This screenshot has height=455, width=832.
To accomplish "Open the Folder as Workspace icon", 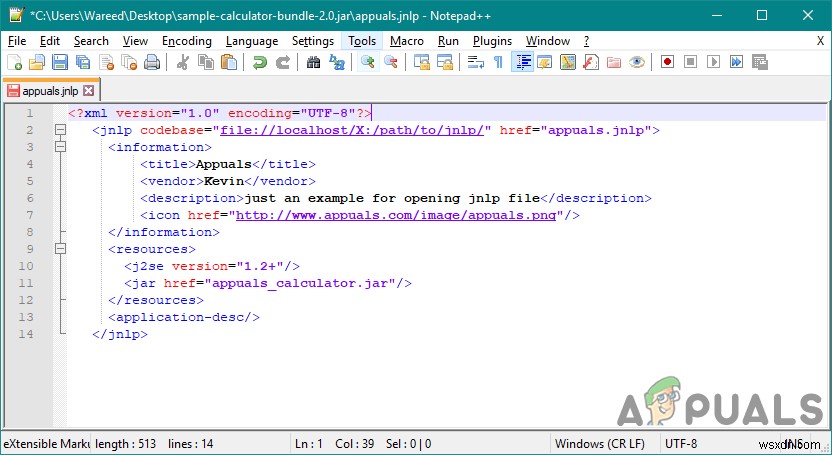I will click(x=614, y=63).
